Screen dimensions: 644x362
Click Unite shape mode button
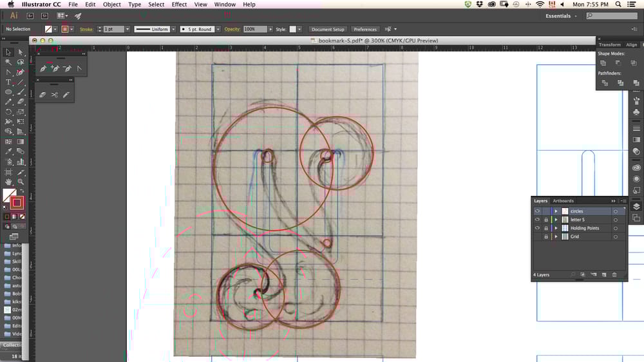coord(603,63)
